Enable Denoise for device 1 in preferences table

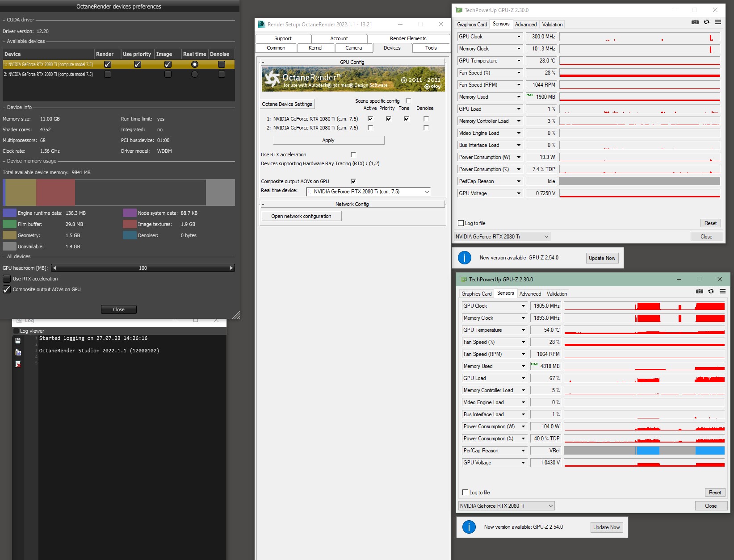222,64
